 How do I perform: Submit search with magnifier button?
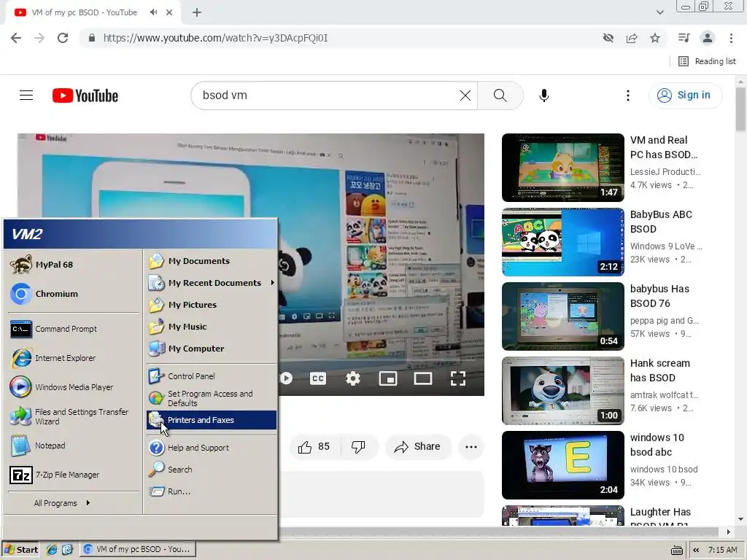pyautogui.click(x=500, y=96)
